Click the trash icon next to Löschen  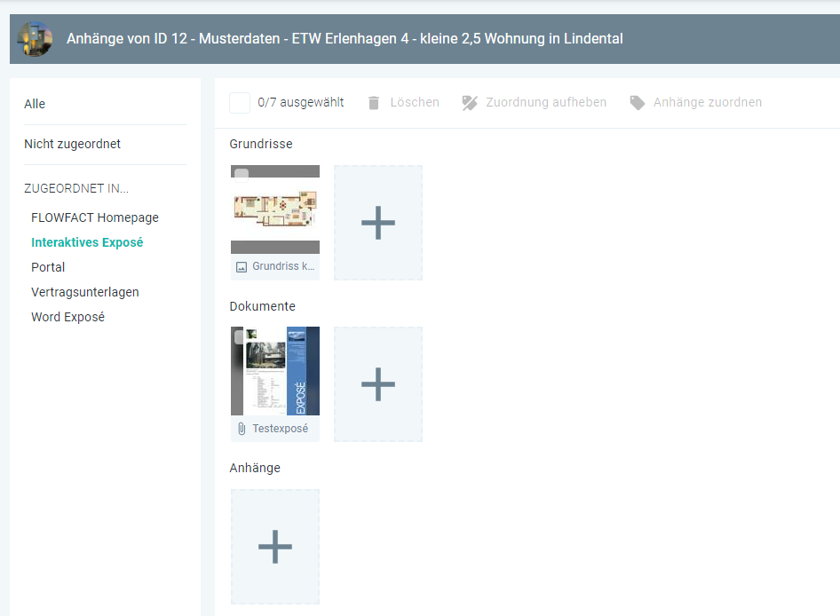[374, 103]
